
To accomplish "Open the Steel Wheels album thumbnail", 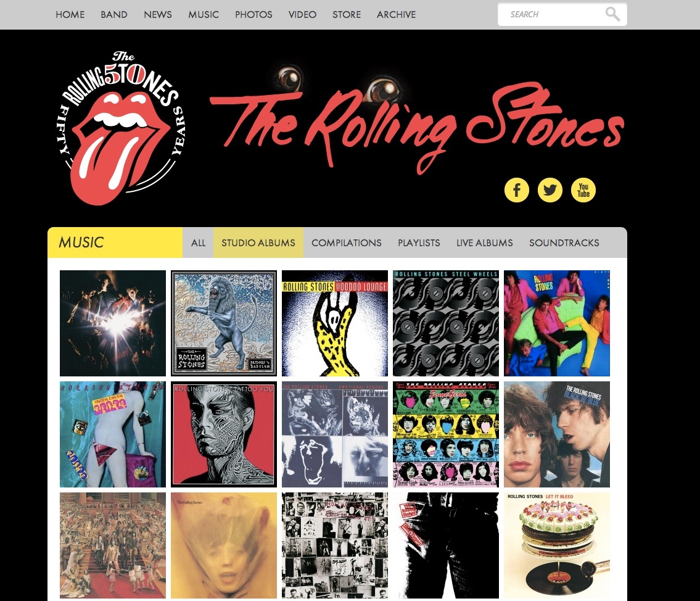I will pyautogui.click(x=445, y=323).
